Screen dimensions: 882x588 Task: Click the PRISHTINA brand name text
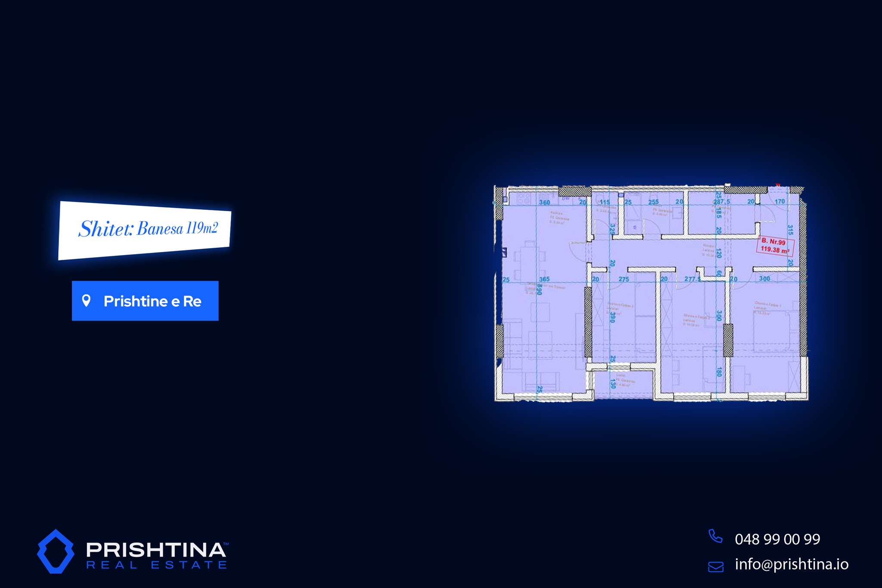coord(156,550)
